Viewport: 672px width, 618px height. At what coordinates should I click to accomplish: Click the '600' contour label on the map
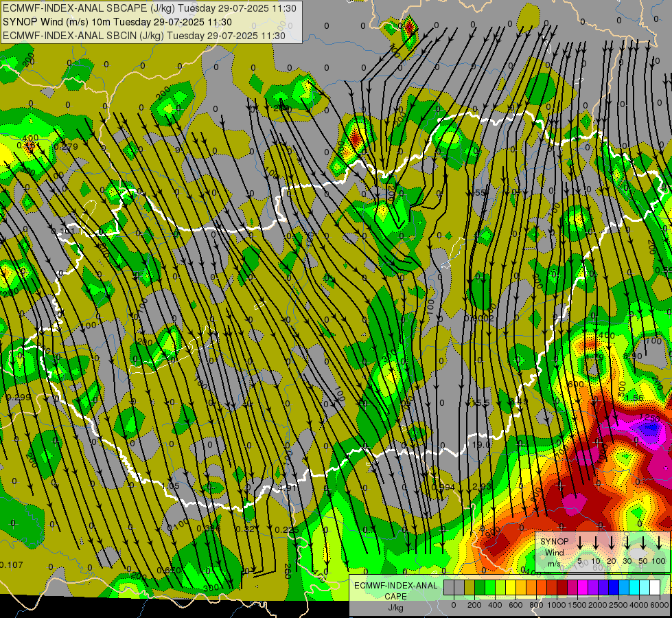coord(575,384)
